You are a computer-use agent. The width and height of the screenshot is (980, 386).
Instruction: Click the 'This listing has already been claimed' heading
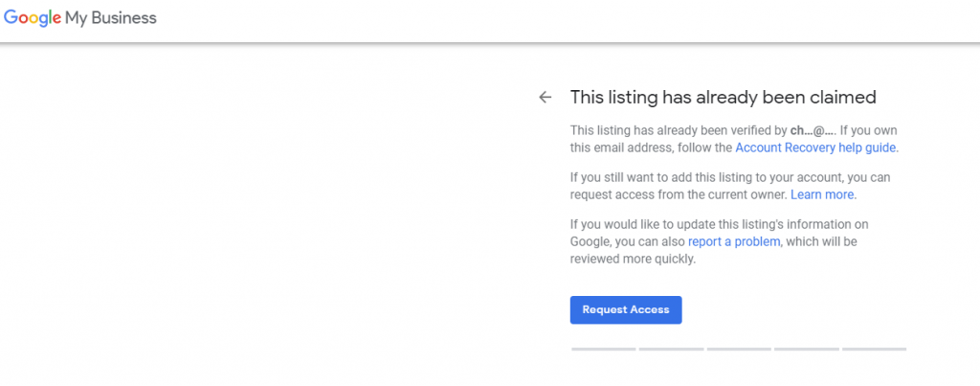tap(724, 97)
